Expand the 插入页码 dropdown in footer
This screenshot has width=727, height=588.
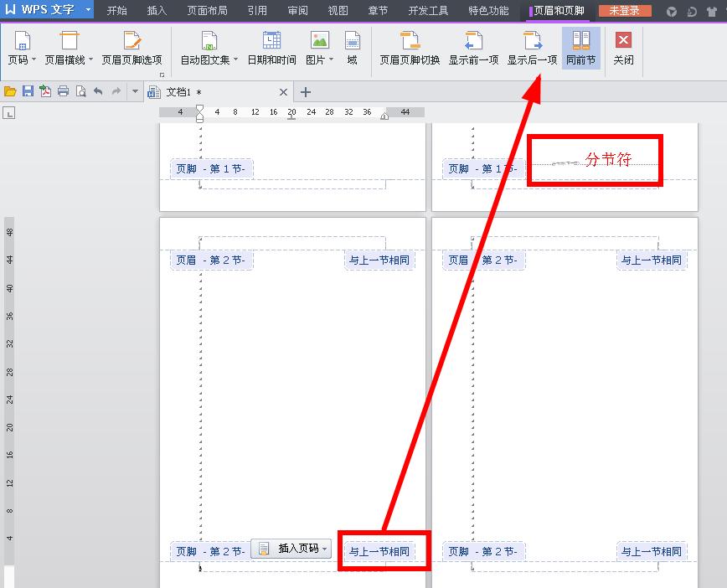325,549
